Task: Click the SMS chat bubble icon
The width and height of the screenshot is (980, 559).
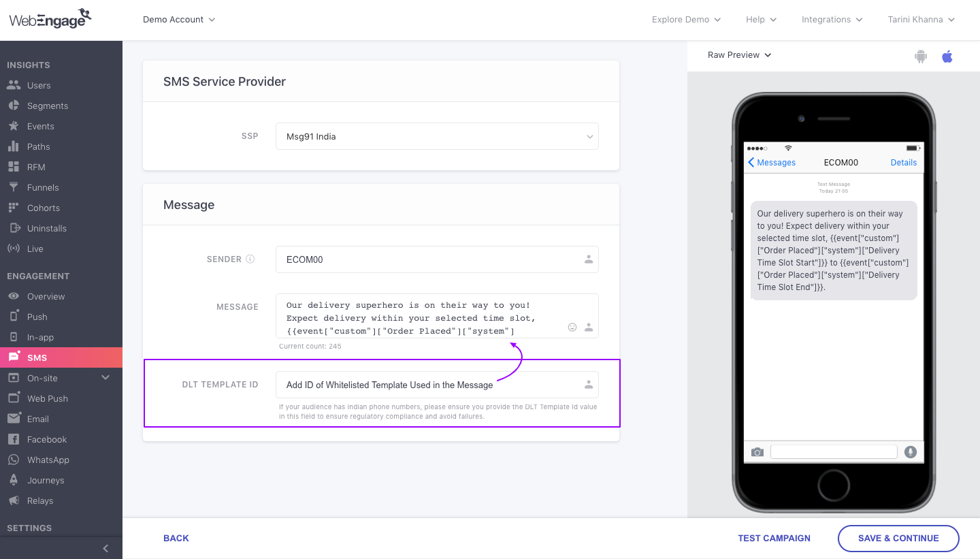Action: (x=14, y=357)
